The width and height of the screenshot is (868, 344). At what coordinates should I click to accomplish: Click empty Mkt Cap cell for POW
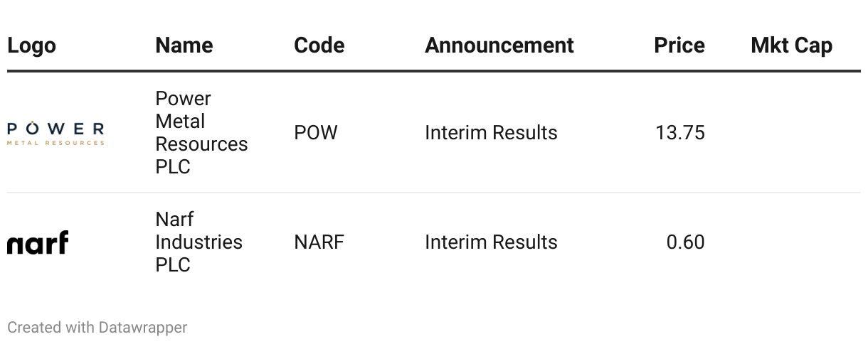[x=791, y=133]
